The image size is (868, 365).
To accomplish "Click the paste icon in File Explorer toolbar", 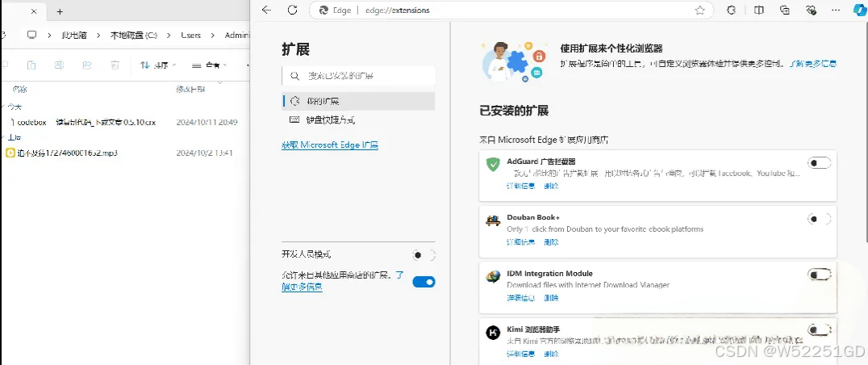I will 31,65.
